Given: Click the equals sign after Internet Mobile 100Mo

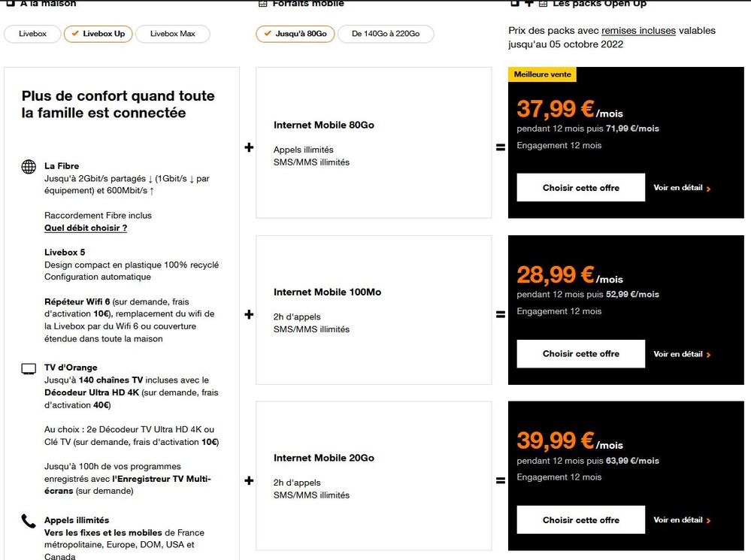Looking at the screenshot, I should (501, 314).
